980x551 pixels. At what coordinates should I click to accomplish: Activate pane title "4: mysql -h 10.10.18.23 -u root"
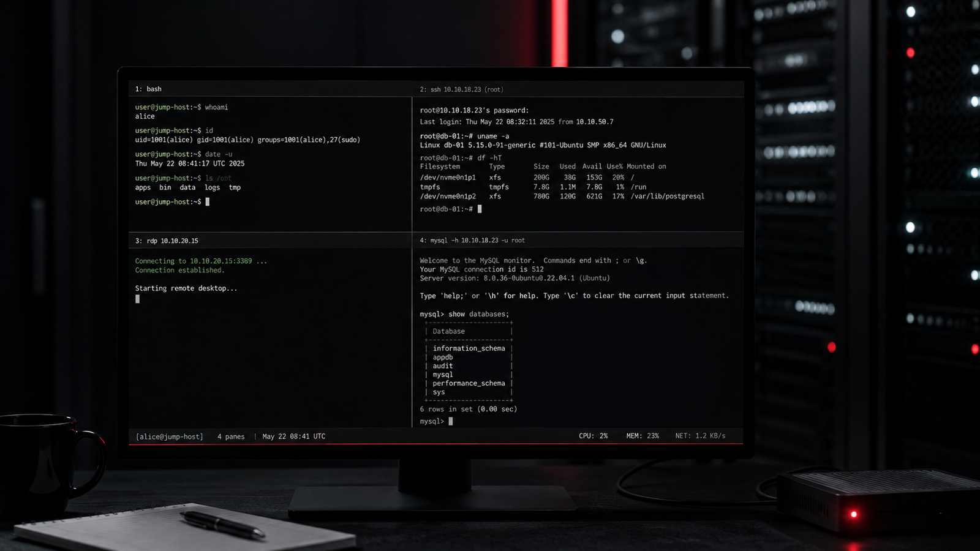[x=472, y=241]
